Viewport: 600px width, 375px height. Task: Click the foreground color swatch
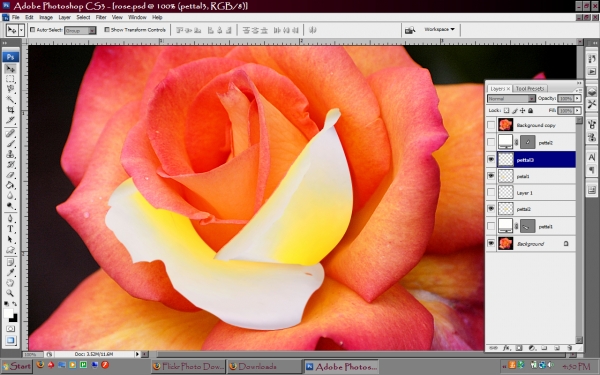click(x=8, y=313)
